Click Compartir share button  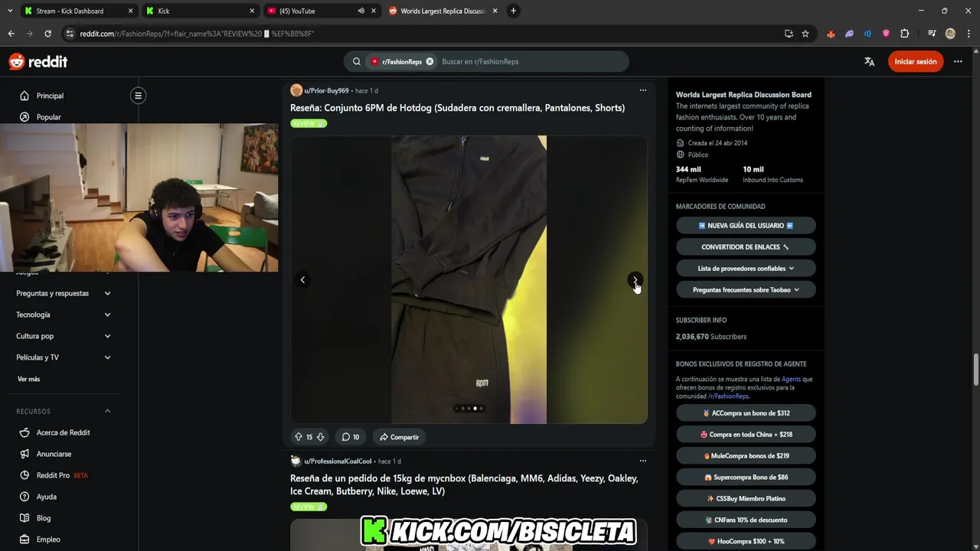[399, 437]
